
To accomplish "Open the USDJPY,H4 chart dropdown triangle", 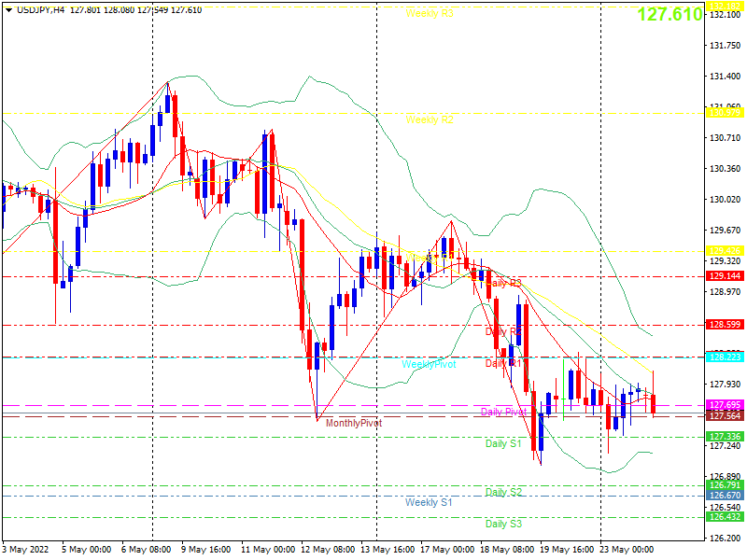I will [x=9, y=10].
